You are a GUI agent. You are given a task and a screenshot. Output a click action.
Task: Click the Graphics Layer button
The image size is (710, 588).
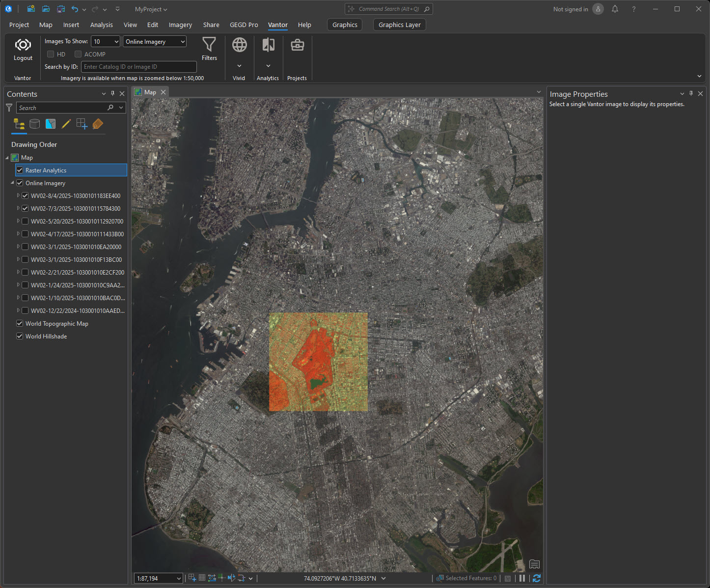399,25
